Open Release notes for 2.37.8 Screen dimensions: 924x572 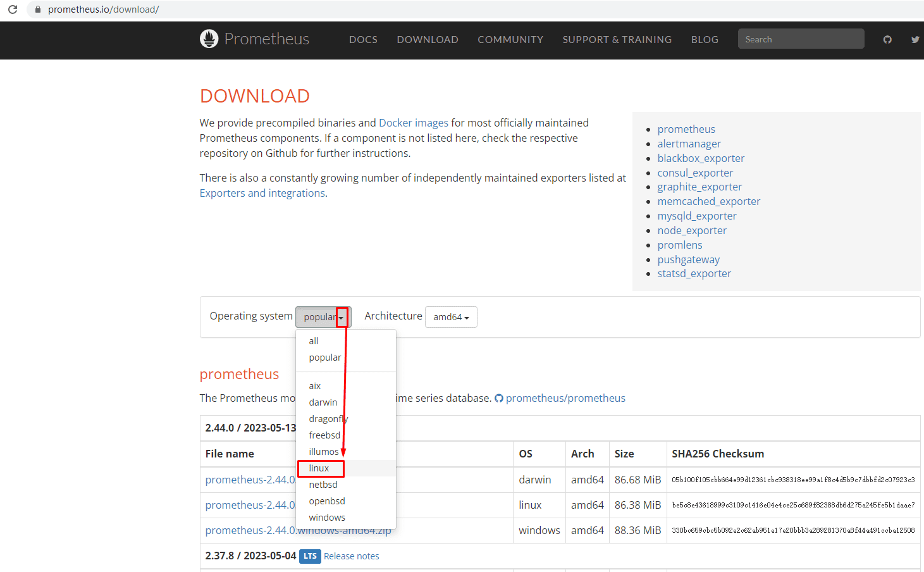352,556
